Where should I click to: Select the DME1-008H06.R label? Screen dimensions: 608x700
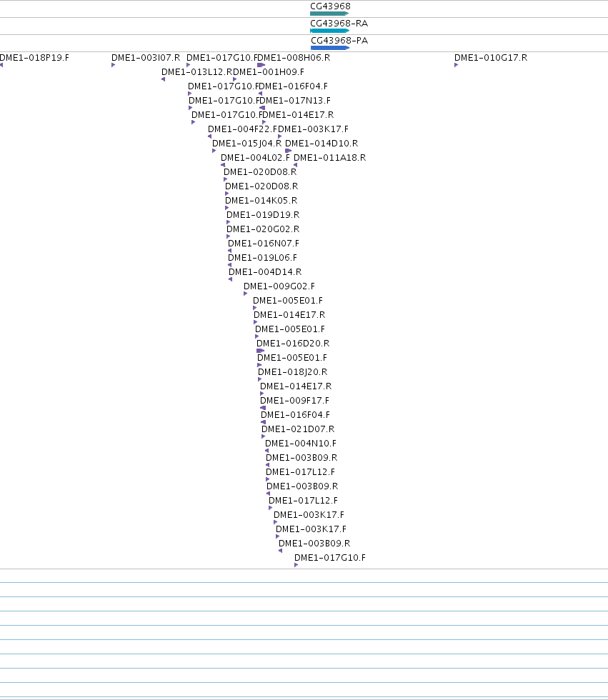tap(294, 58)
